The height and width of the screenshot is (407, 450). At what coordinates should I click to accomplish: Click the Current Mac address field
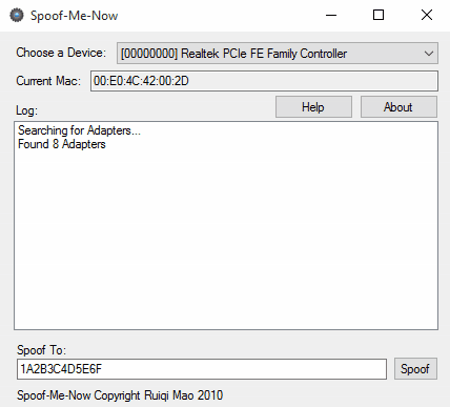264,81
